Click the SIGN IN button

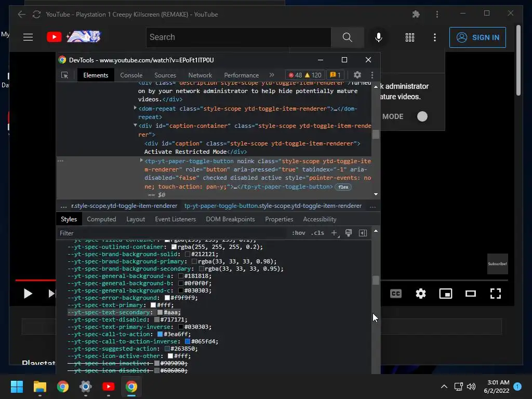(477, 37)
